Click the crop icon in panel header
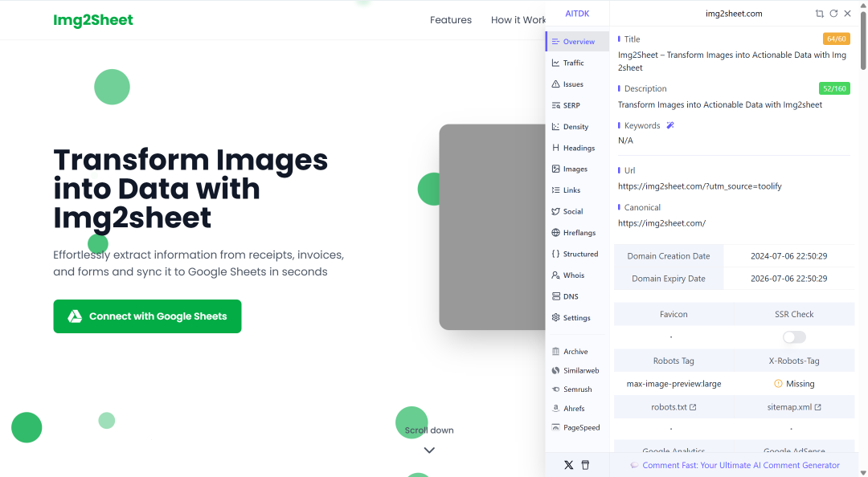This screenshot has width=868, height=477. click(819, 14)
